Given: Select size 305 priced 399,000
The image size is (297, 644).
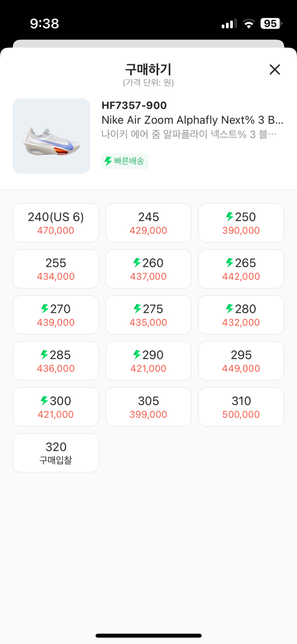Looking at the screenshot, I should coord(148,407).
